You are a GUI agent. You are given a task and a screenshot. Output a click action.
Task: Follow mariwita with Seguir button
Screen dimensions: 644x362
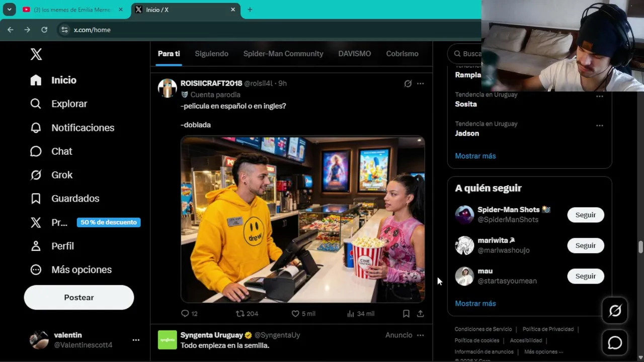pos(586,245)
